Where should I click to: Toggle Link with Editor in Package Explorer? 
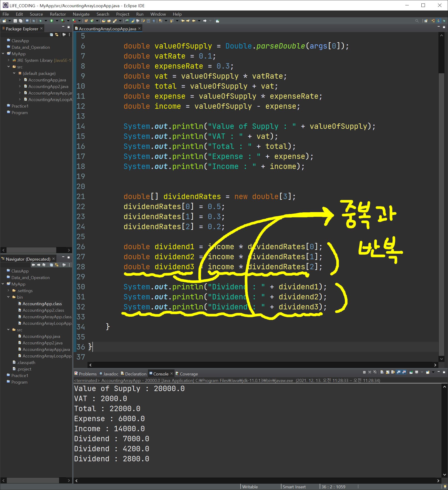click(x=57, y=35)
